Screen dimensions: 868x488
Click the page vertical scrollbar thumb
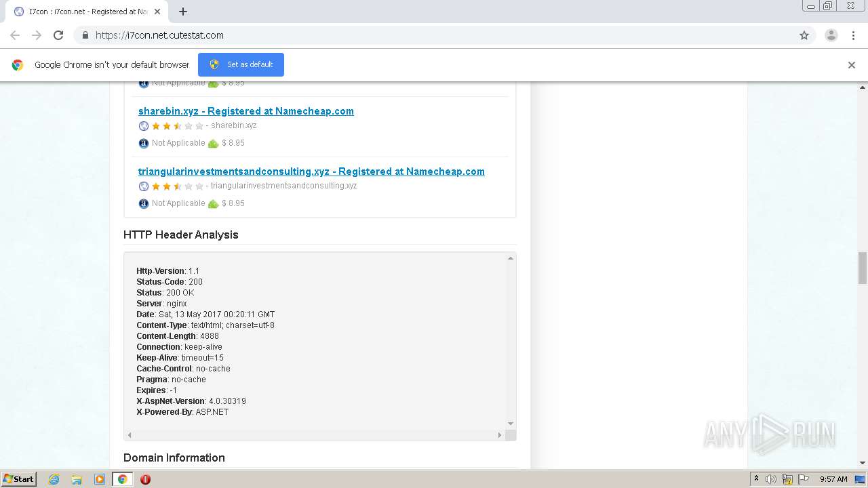[863, 268]
